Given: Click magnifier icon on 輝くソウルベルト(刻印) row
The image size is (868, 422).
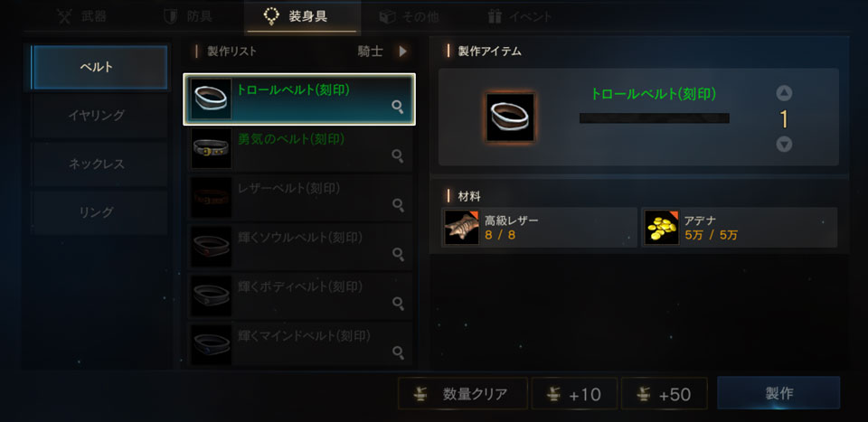Looking at the screenshot, I should [x=397, y=254].
